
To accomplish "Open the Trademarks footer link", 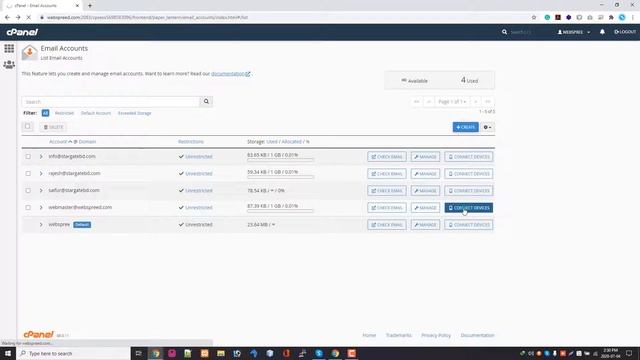I will point(398,335).
